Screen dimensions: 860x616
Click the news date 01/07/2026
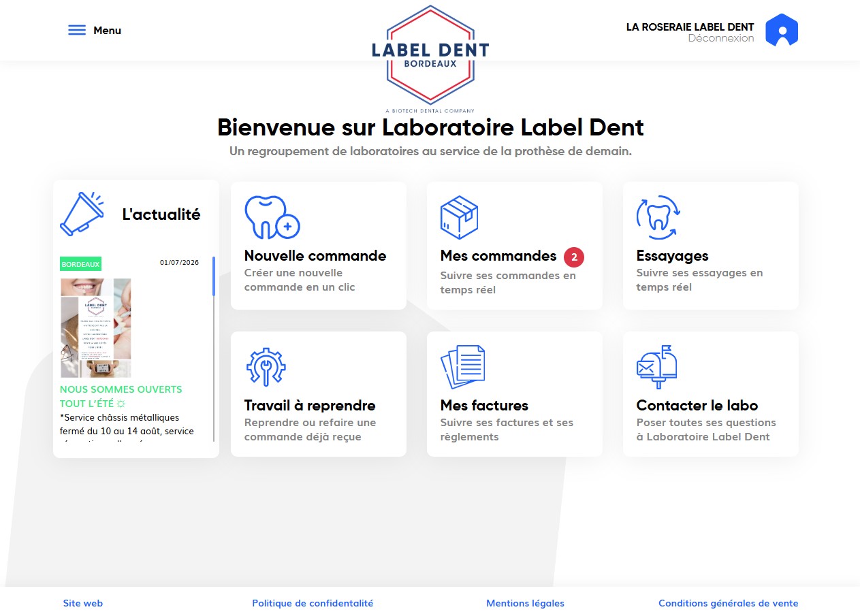180,262
